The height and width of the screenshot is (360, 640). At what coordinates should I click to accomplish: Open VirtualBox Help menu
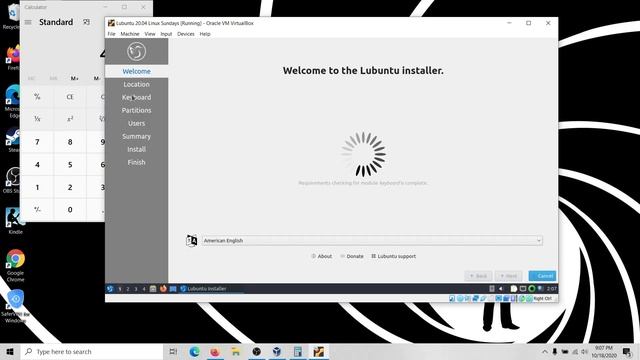205,34
